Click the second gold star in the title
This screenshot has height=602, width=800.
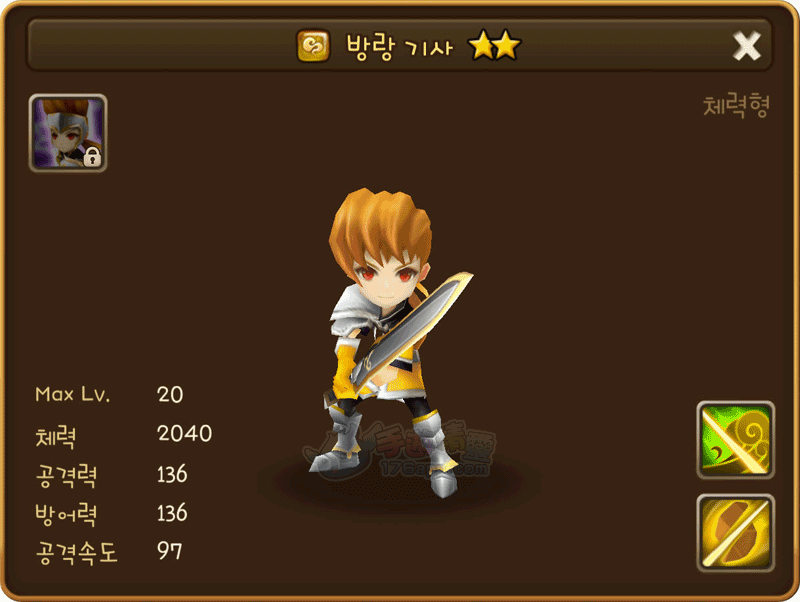point(507,45)
